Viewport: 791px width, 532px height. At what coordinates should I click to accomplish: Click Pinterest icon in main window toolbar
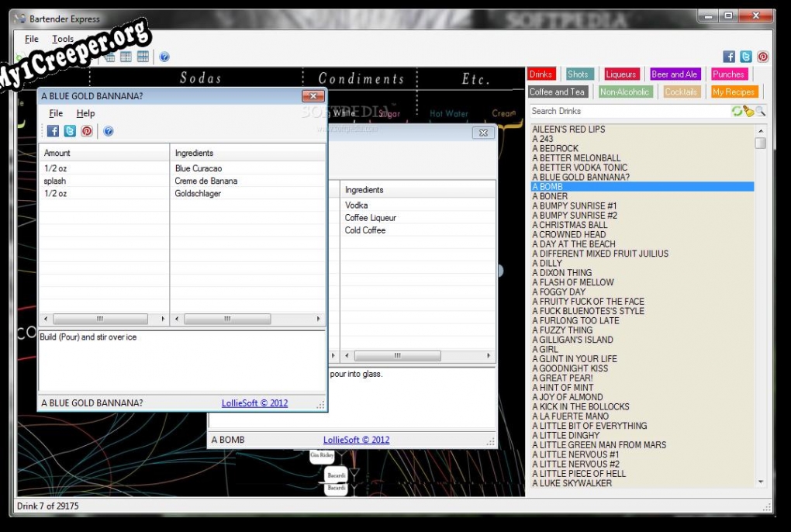(763, 57)
